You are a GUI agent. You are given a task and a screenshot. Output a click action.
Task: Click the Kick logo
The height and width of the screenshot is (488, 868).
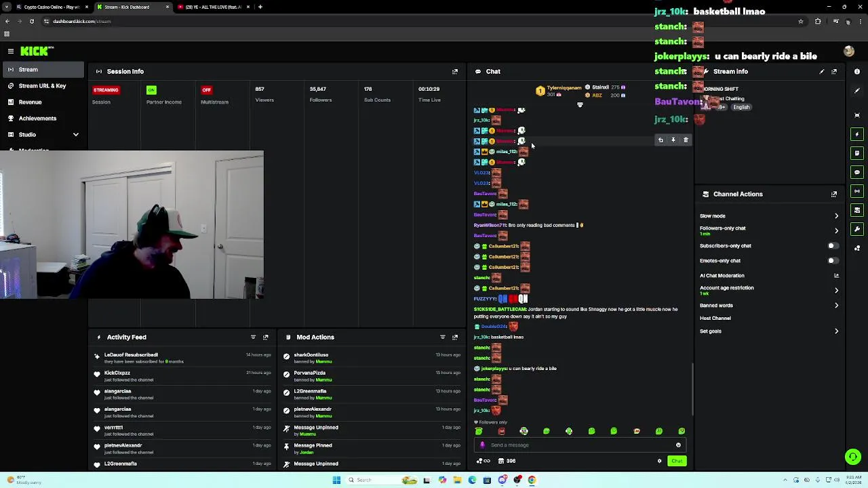click(x=36, y=51)
